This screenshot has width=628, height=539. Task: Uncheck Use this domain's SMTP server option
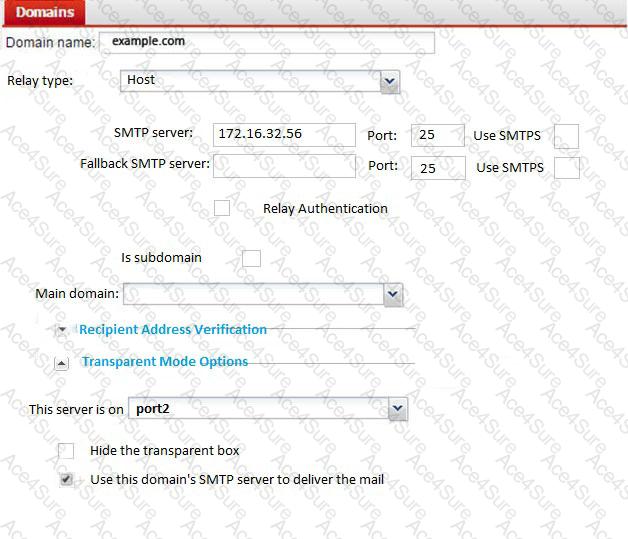66,480
